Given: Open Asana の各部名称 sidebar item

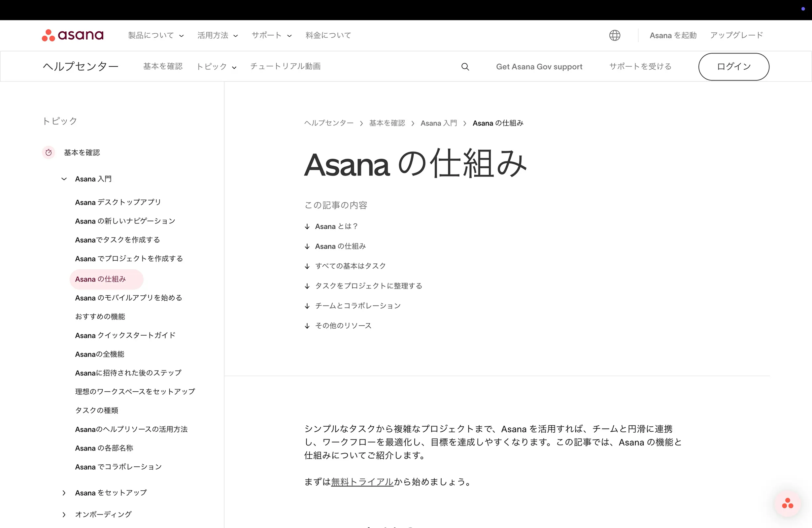Looking at the screenshot, I should pos(104,448).
